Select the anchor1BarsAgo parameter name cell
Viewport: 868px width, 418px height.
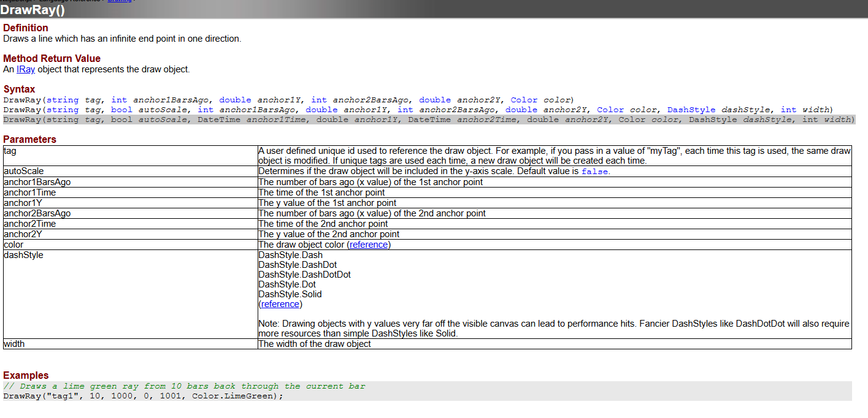pyautogui.click(x=37, y=182)
